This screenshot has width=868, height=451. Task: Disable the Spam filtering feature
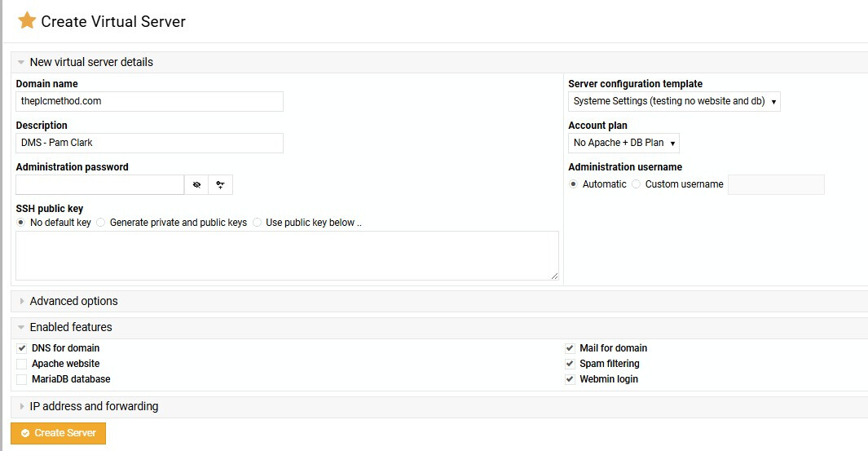571,364
